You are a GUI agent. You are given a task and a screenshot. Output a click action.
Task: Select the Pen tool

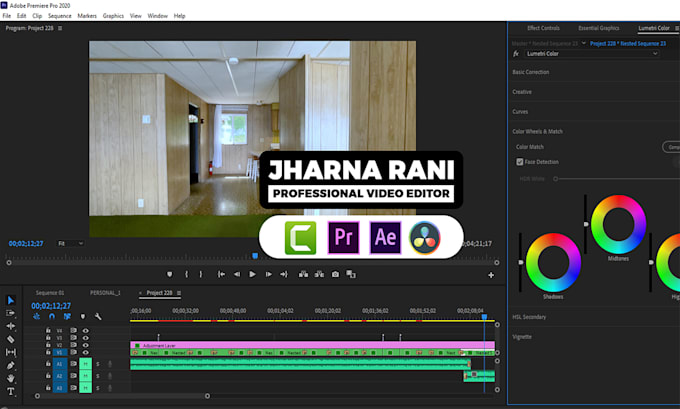(x=11, y=365)
